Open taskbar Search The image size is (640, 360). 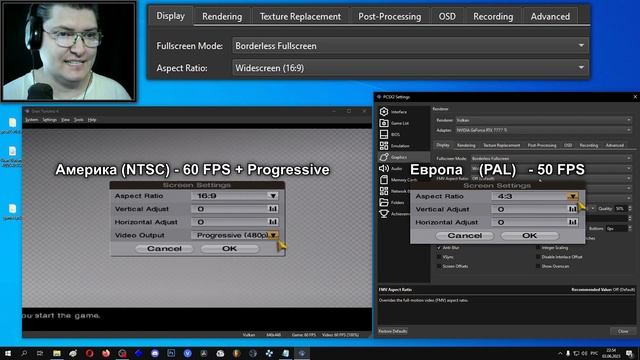24,353
